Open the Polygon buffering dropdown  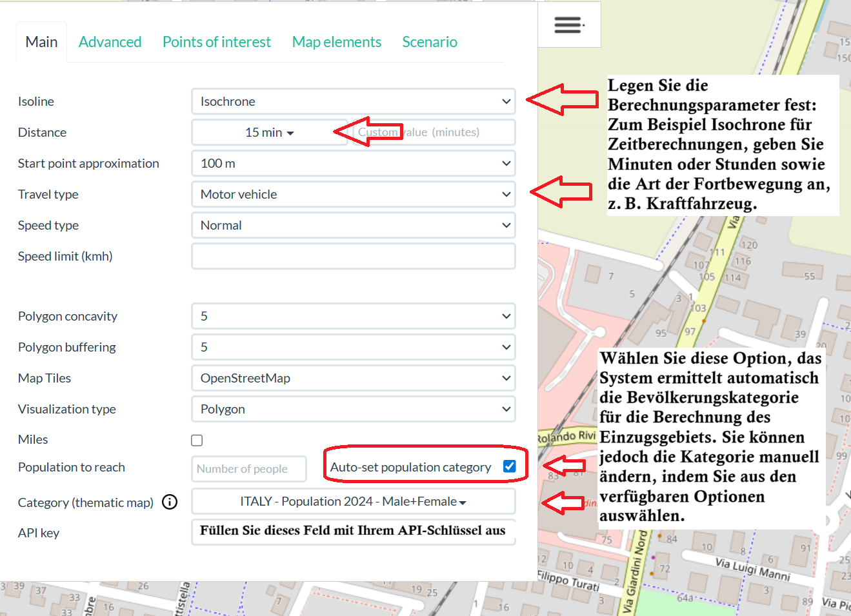353,347
